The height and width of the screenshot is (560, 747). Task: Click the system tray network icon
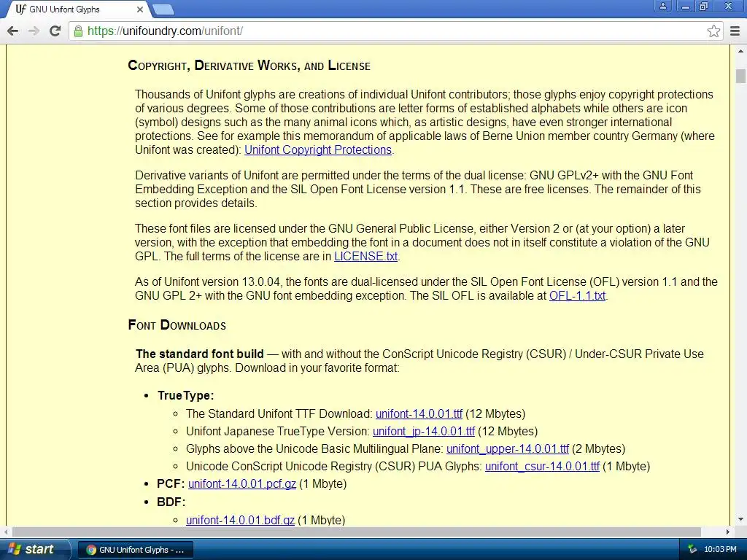[x=692, y=549]
